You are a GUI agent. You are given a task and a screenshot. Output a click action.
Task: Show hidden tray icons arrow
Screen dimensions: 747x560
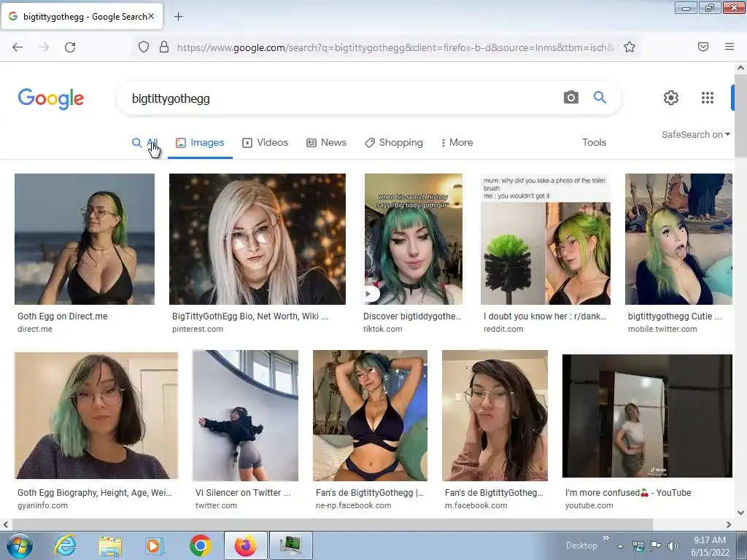620,547
